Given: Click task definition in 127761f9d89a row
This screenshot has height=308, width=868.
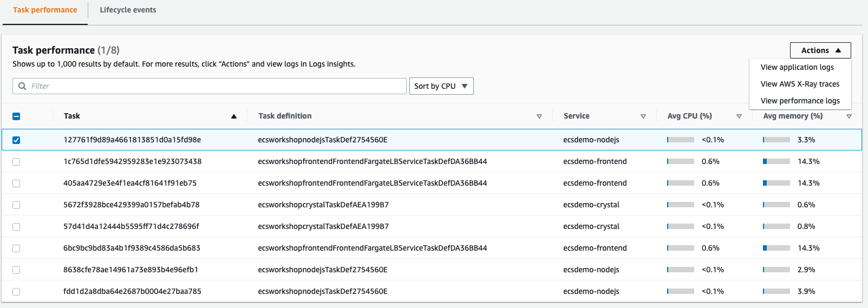Looking at the screenshot, I should (x=323, y=140).
